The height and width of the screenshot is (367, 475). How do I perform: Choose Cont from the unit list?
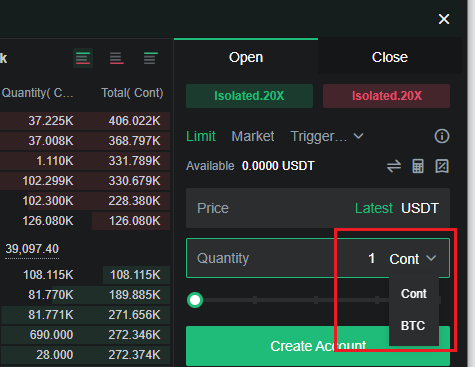pyautogui.click(x=414, y=294)
